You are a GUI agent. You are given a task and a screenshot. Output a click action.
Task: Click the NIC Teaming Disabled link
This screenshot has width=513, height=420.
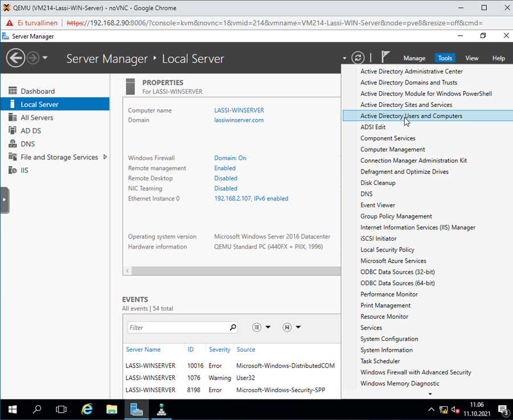[x=225, y=188]
